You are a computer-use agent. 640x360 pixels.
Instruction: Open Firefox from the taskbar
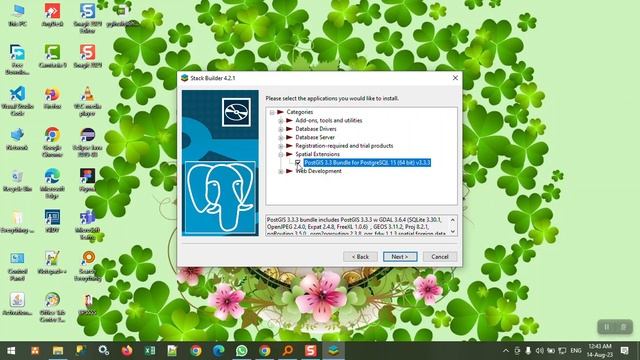tap(127, 351)
